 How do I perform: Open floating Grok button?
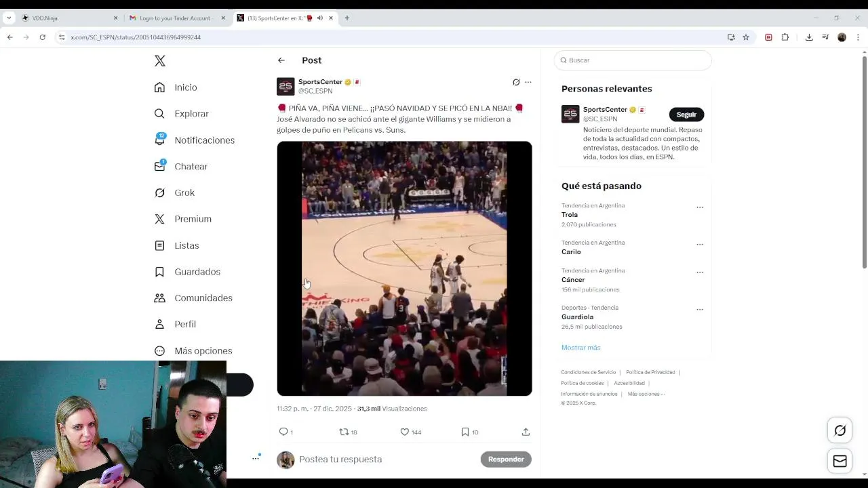(x=840, y=430)
